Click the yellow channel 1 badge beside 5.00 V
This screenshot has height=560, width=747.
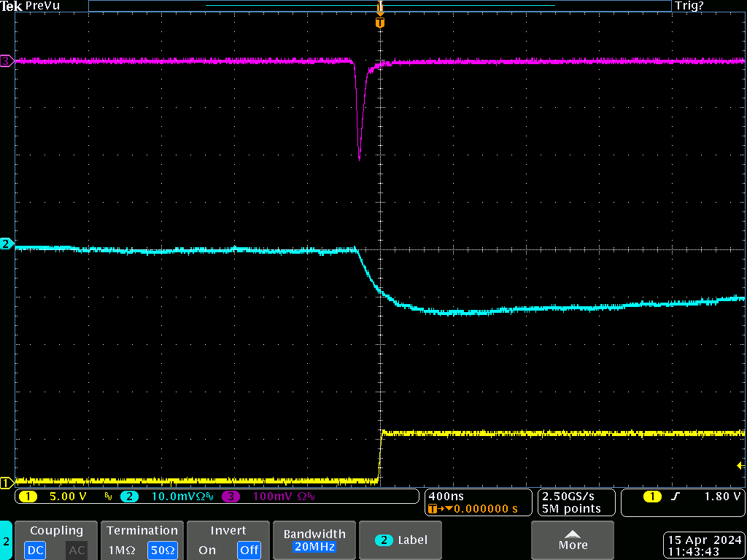28,497
